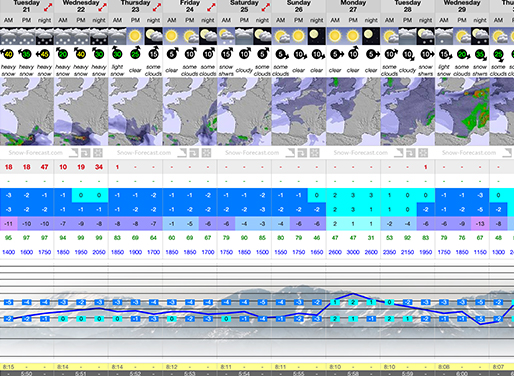Click the wind 40 icon for Tuesday 21 AM
The height and width of the screenshot is (376, 514).
8,54
